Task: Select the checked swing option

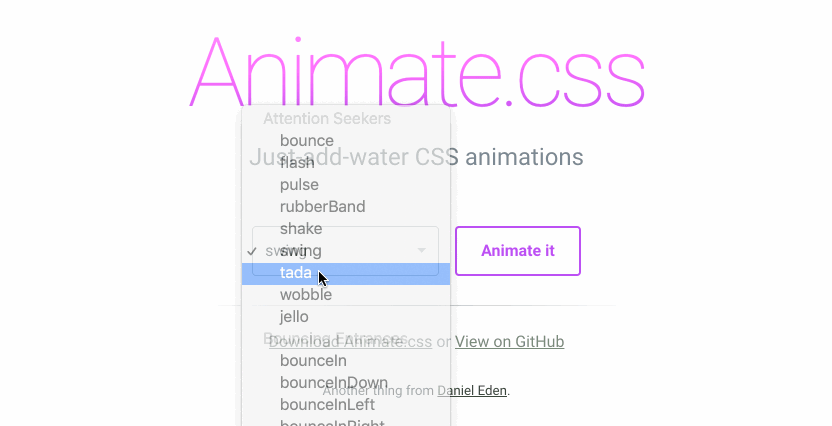Action: pos(301,250)
